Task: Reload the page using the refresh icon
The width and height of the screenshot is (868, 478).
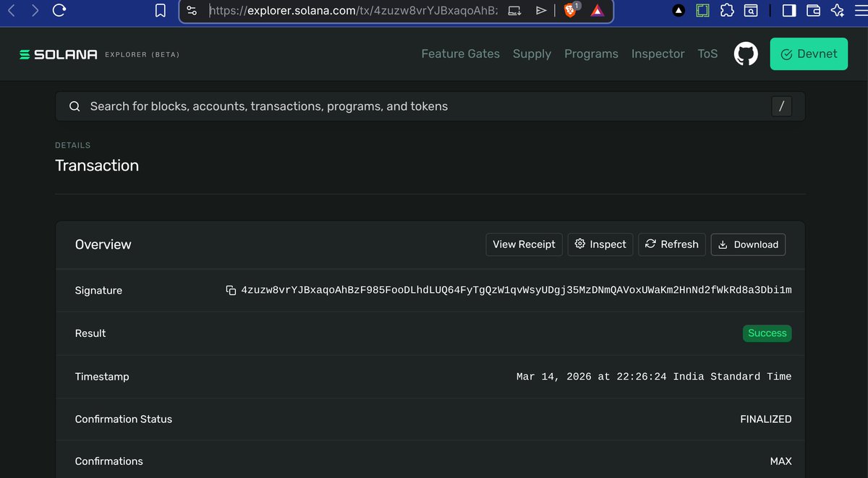Action: (60, 11)
